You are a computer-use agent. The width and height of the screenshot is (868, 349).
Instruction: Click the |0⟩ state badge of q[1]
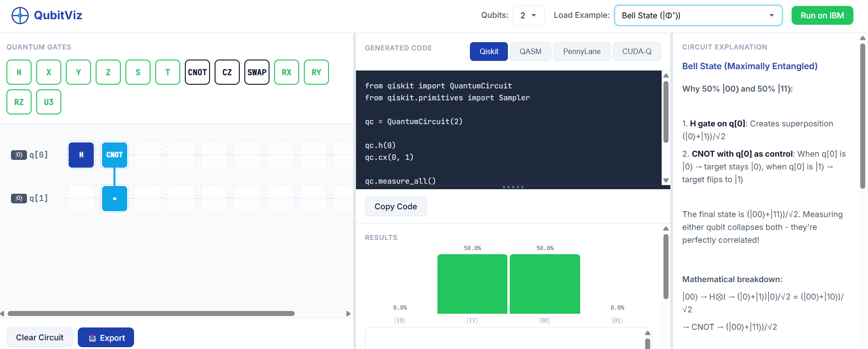(x=19, y=198)
